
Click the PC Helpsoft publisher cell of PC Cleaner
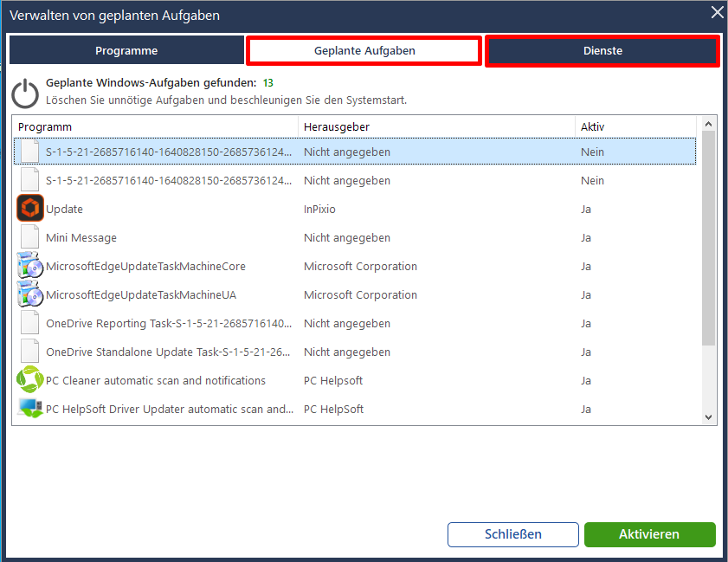point(333,380)
